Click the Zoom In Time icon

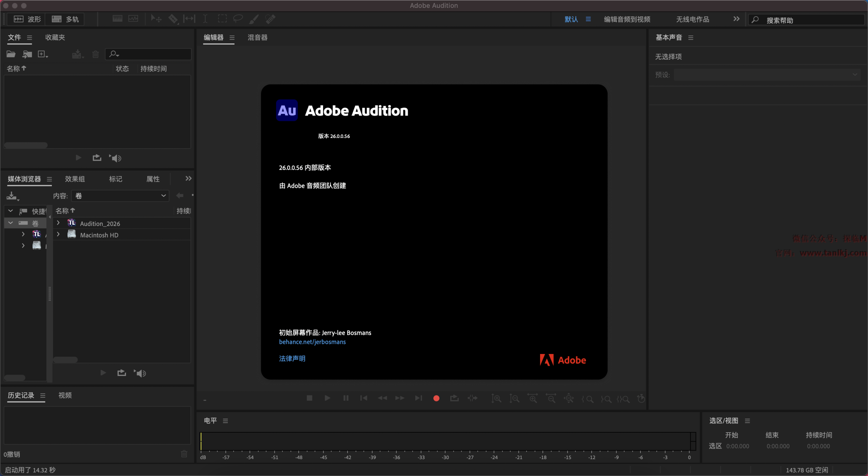click(532, 399)
